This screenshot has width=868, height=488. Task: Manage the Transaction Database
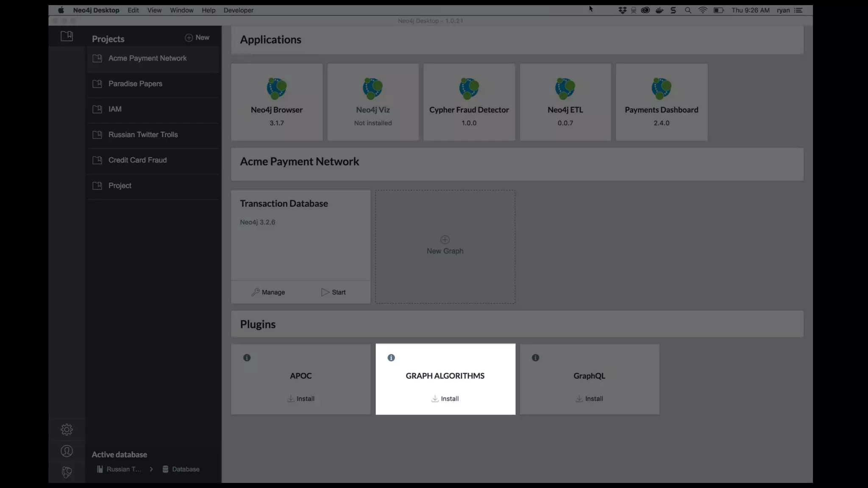point(268,292)
